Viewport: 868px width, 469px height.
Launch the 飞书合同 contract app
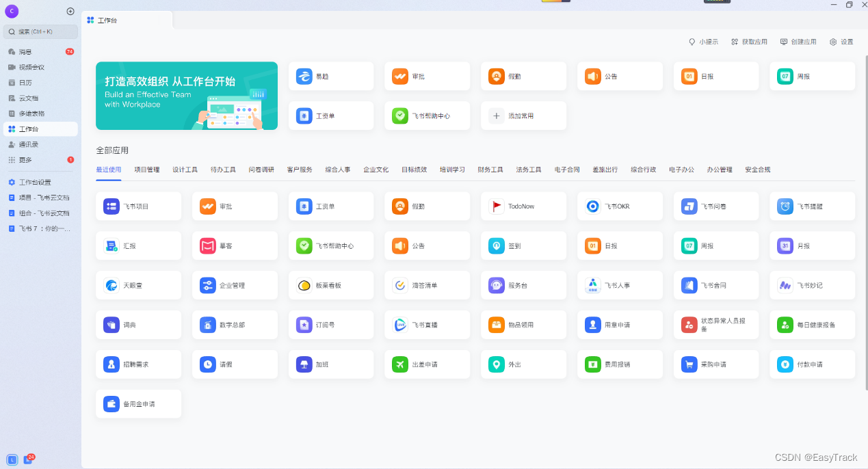(x=716, y=285)
